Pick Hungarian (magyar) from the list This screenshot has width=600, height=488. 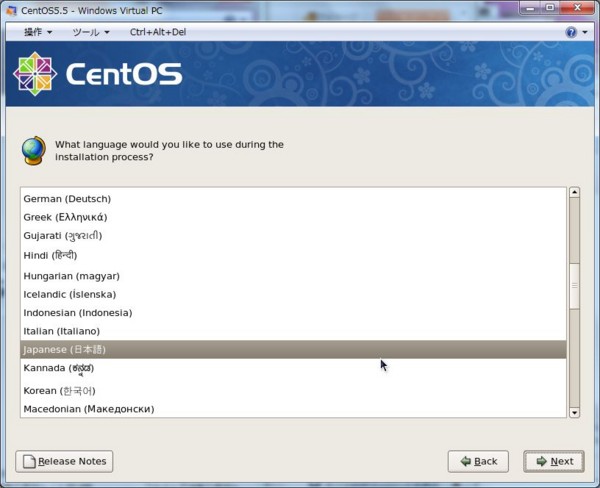tap(293, 276)
